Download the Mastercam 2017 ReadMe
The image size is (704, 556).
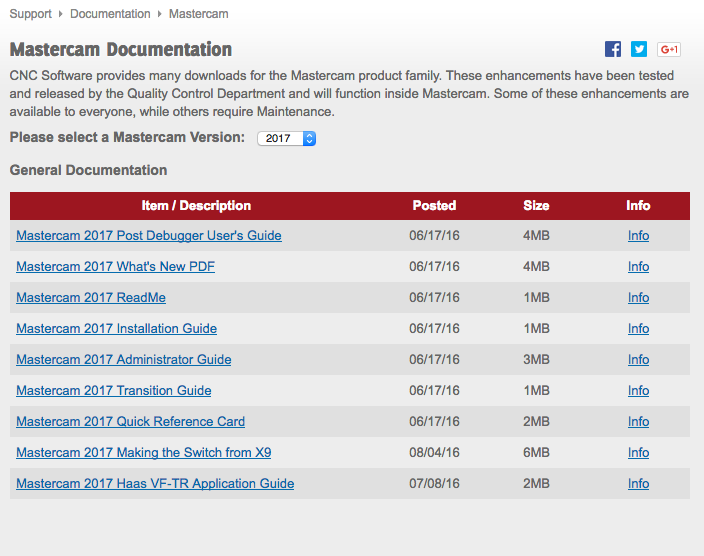coord(91,298)
